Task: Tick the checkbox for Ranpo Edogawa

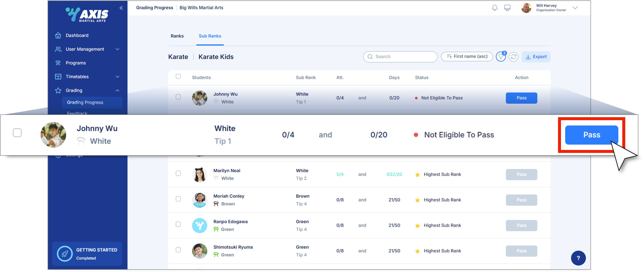Action: tap(178, 224)
